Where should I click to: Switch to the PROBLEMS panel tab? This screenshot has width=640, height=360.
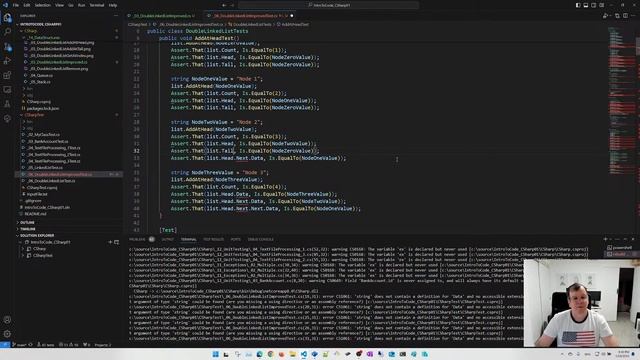point(137,239)
